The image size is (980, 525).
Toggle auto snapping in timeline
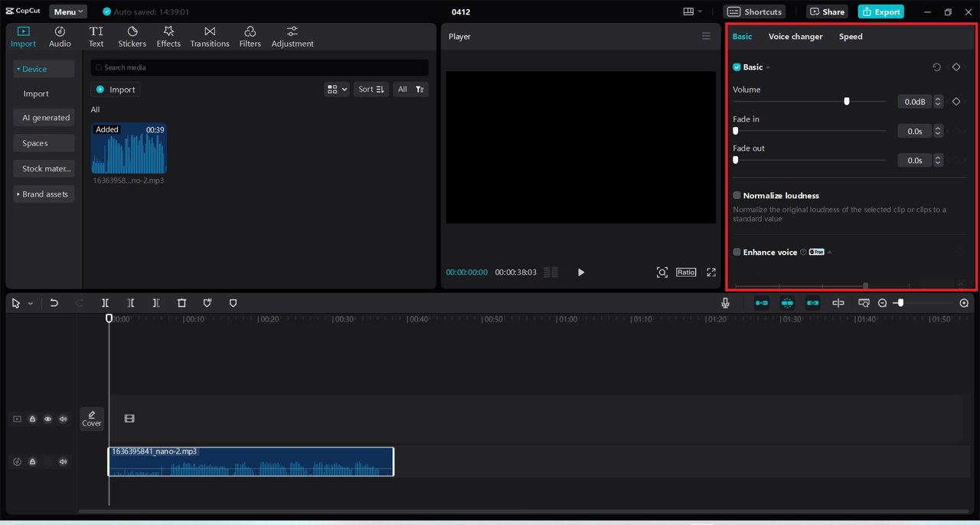[x=787, y=303]
